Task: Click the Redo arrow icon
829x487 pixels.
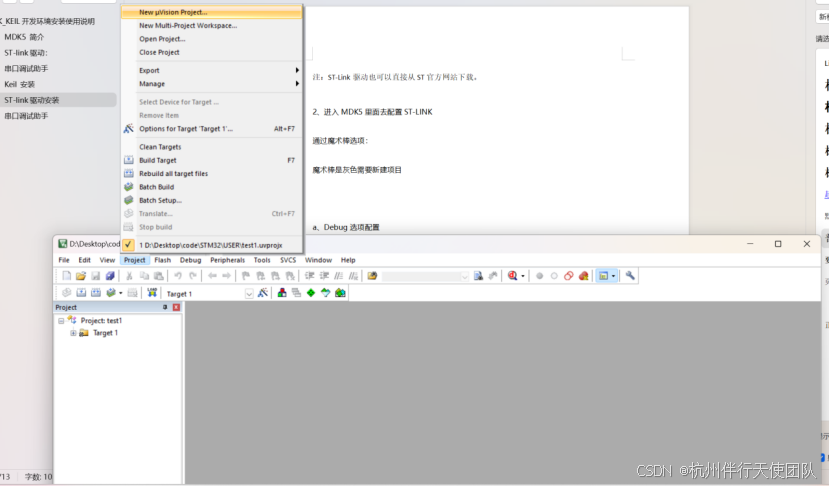Action: coord(193,275)
